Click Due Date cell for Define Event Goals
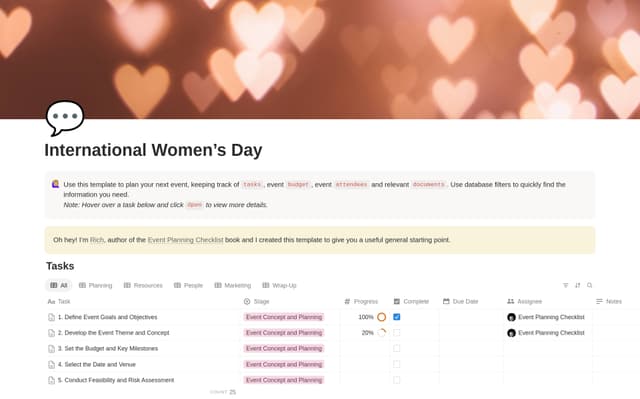 click(x=471, y=317)
